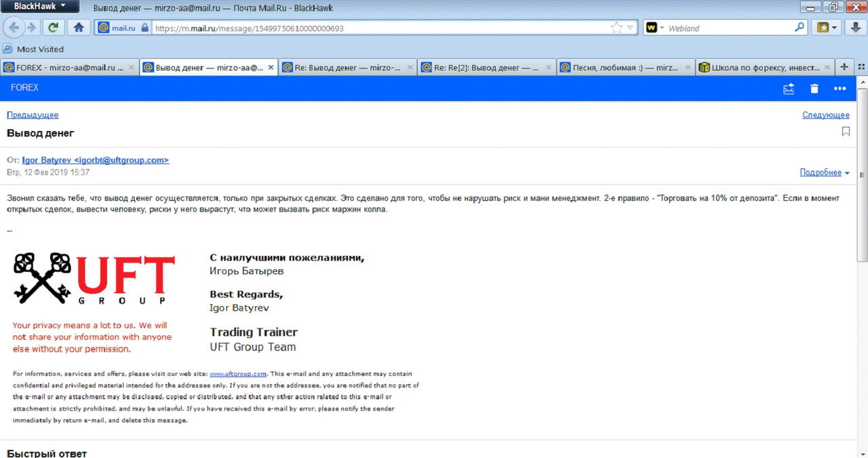The width and height of the screenshot is (868, 458).
Task: Close the Школа по форексу tab
Action: click(827, 67)
